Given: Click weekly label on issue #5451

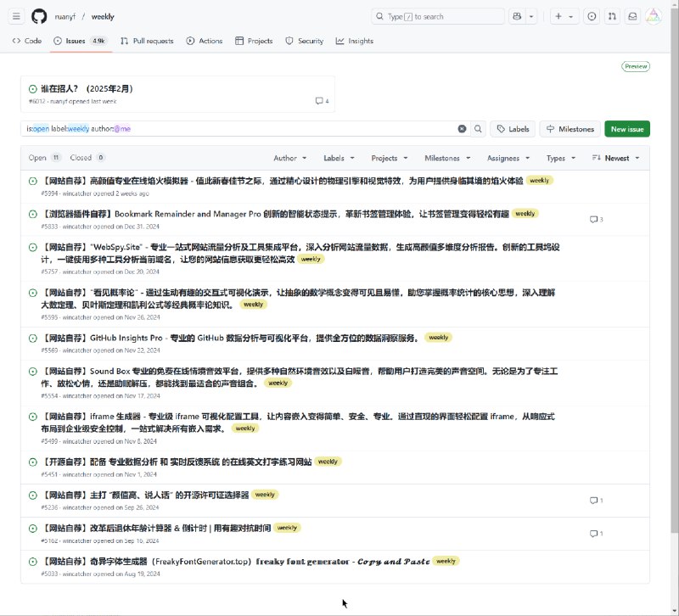Looking at the screenshot, I should pyautogui.click(x=328, y=462).
